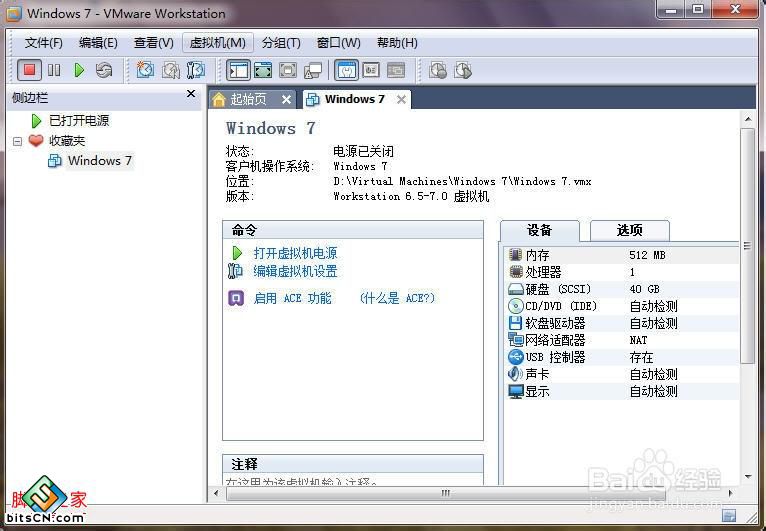
Task: Open the Snapshot Manager toolbar icon
Action: click(x=196, y=70)
